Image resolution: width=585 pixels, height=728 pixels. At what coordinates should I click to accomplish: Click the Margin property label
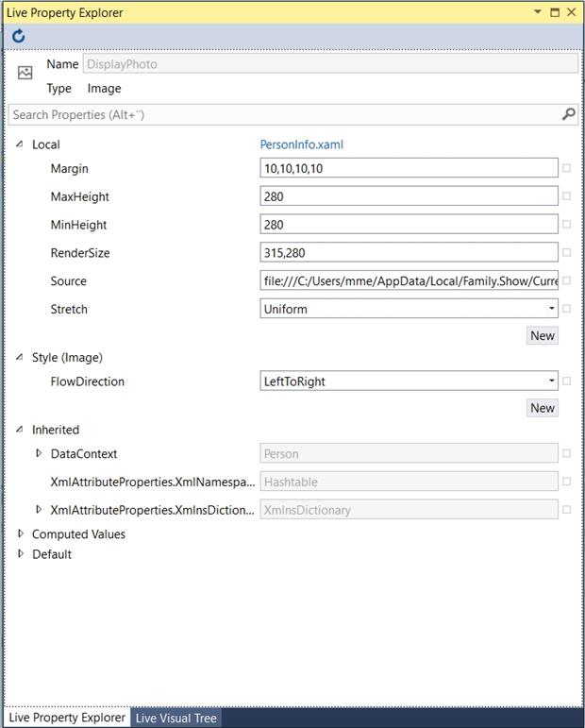click(69, 168)
